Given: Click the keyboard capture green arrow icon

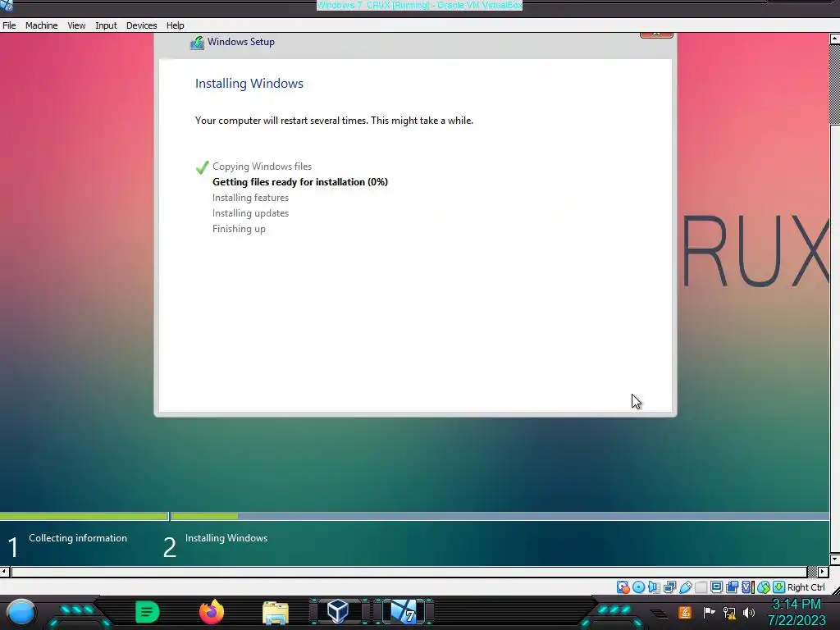Looking at the screenshot, I should tap(778, 587).
